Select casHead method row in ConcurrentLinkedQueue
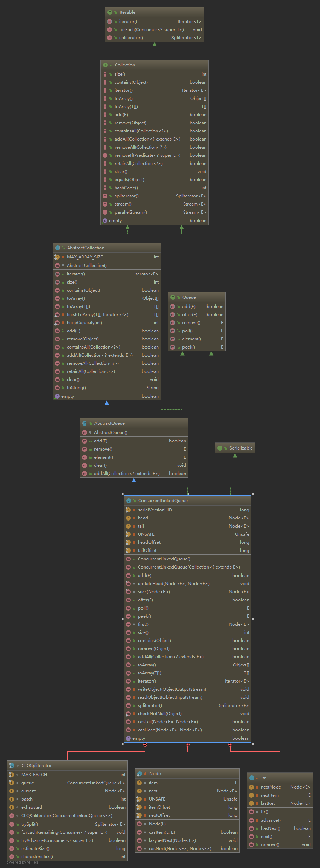Viewport: 320px width, 868px height. pyautogui.click(x=170, y=730)
